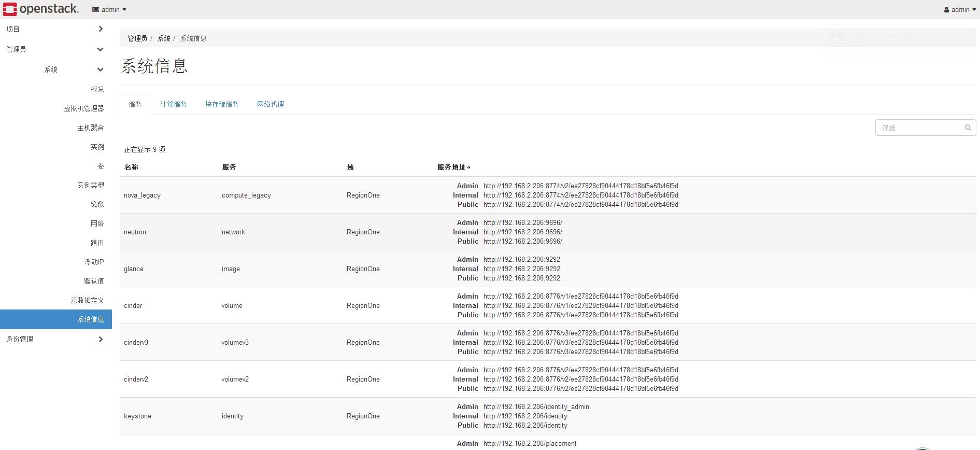Expand the 身份管理 sidebar section
This screenshot has height=450, width=980.
click(101, 339)
